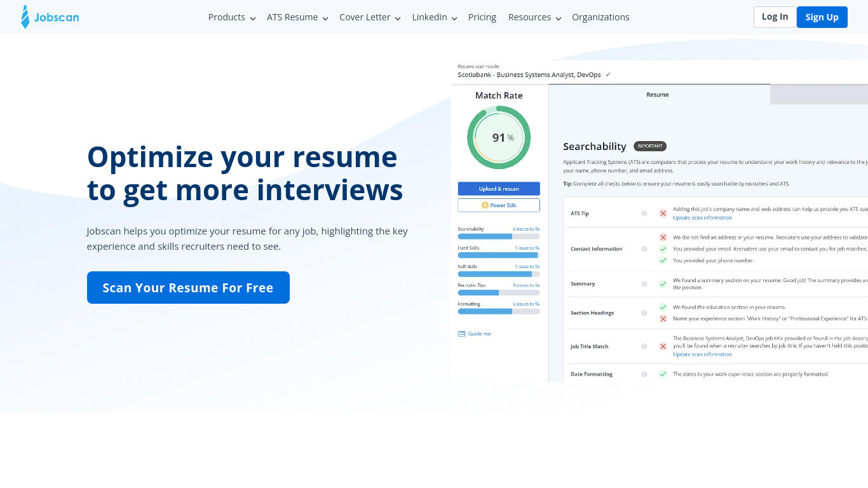Click the help icon beside Contact Information
The width and height of the screenshot is (868, 488).
tap(644, 249)
